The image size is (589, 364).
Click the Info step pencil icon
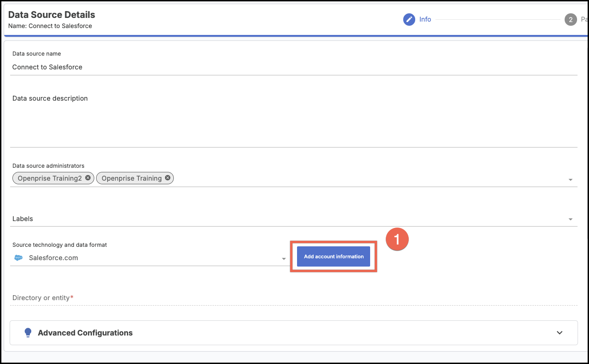pyautogui.click(x=409, y=19)
